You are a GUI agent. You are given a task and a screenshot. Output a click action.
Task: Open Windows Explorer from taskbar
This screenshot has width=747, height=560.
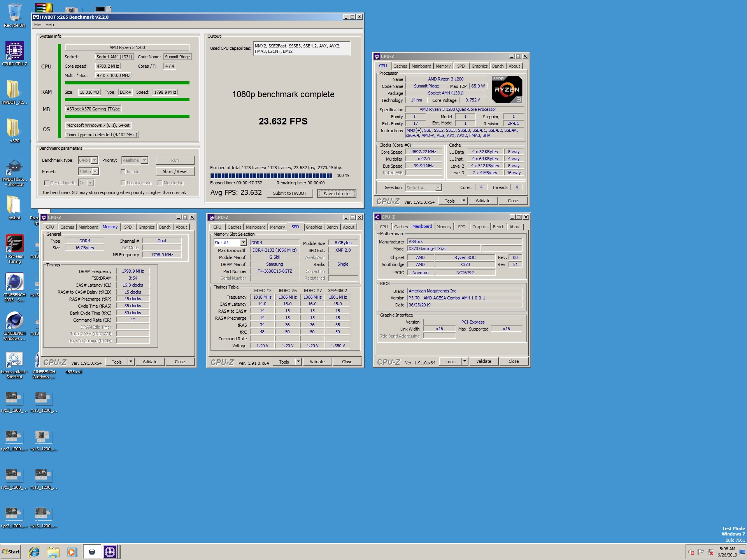pyautogui.click(x=53, y=552)
